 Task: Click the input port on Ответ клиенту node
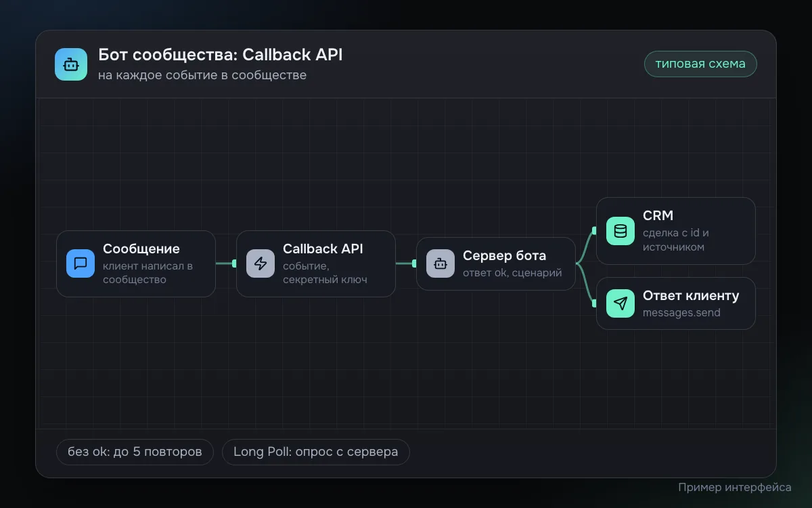(x=594, y=303)
